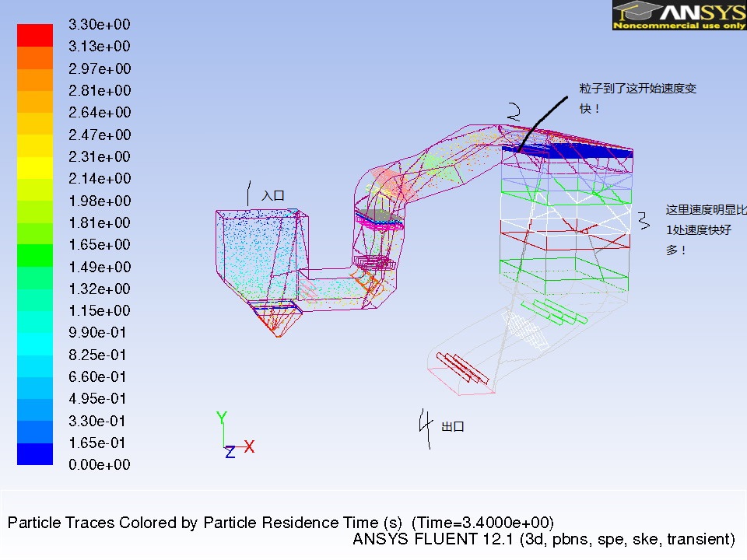The height and width of the screenshot is (560, 747).
Task: Click the Particle Traces plot title
Action: pyautogui.click(x=280, y=522)
